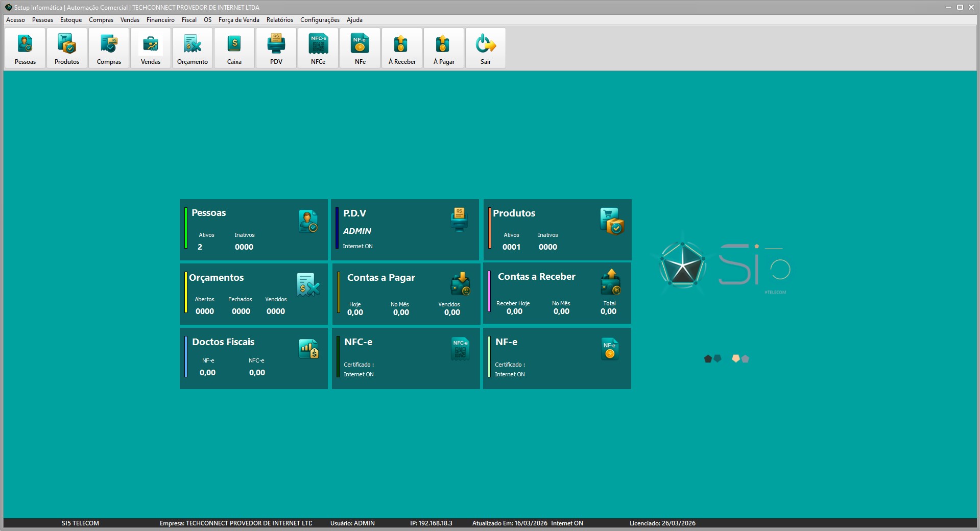Click the Pessoas card title
The height and width of the screenshot is (531, 980).
point(208,213)
